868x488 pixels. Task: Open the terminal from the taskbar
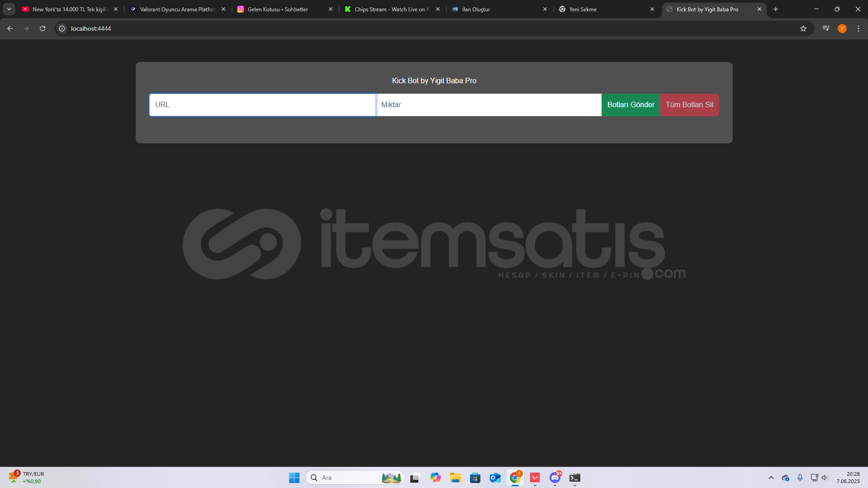pyautogui.click(x=575, y=478)
